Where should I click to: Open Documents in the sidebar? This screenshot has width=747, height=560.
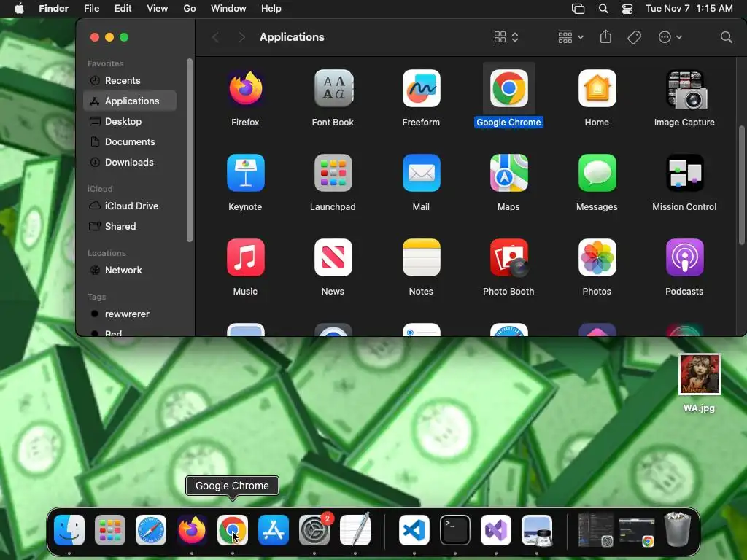click(x=130, y=142)
